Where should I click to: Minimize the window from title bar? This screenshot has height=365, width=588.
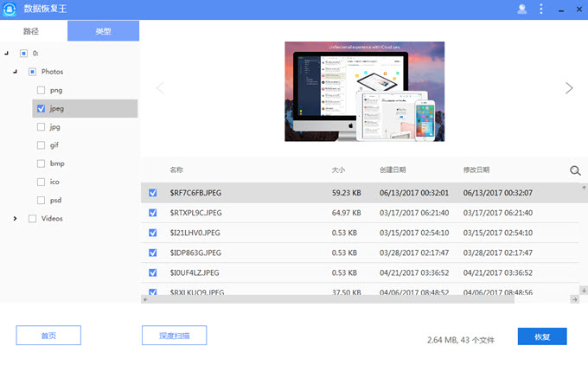pyautogui.click(x=559, y=10)
